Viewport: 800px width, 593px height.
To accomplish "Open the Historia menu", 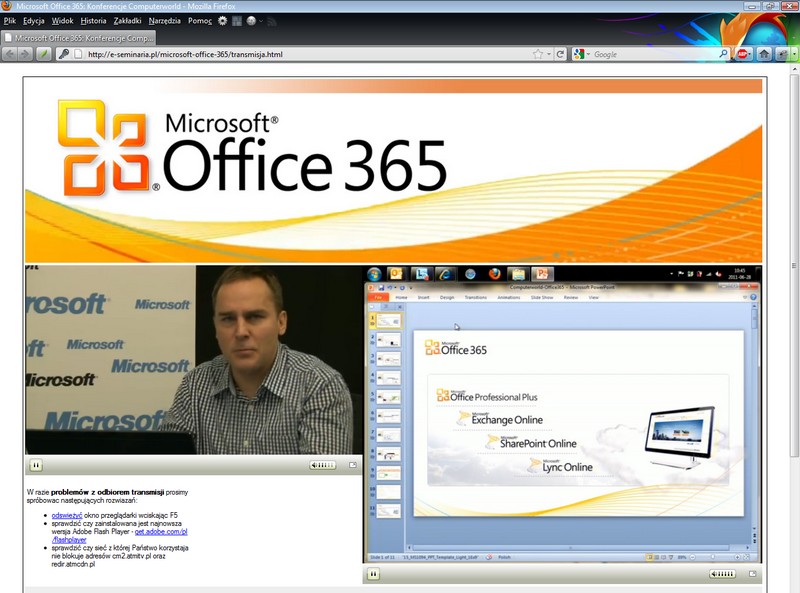I will click(x=93, y=20).
